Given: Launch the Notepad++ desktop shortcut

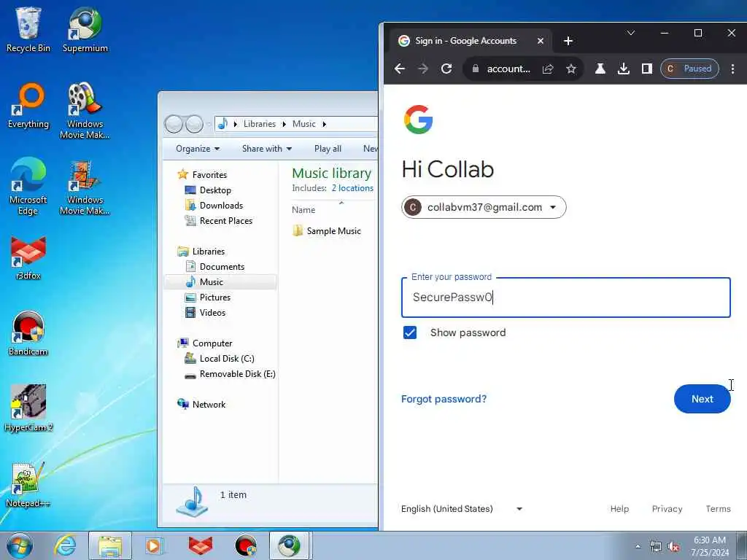Looking at the screenshot, I should click(28, 485).
